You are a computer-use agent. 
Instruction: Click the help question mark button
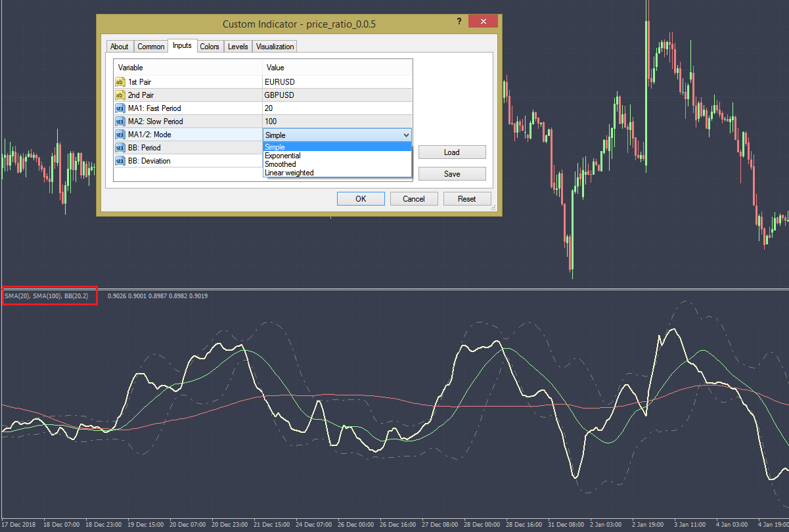coord(459,22)
